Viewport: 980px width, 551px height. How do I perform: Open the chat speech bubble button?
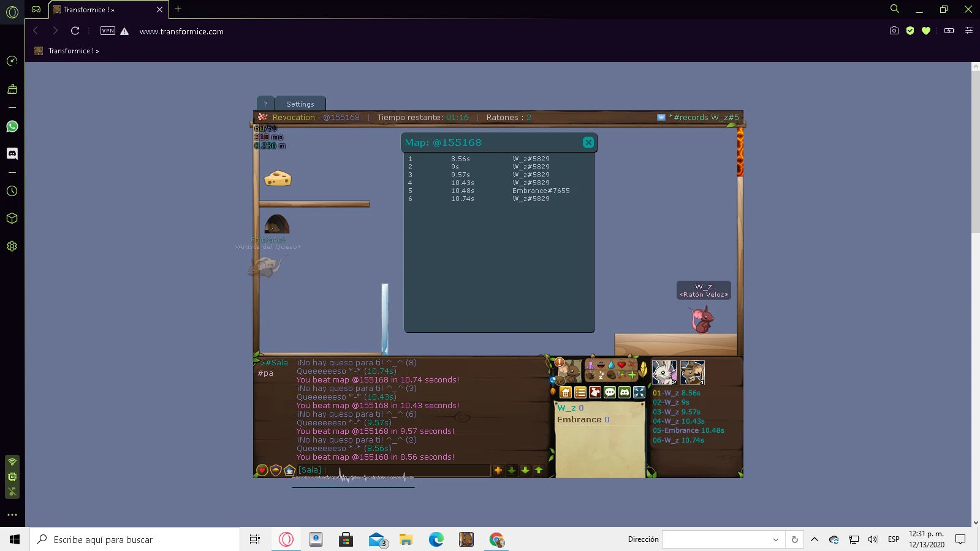[610, 392]
